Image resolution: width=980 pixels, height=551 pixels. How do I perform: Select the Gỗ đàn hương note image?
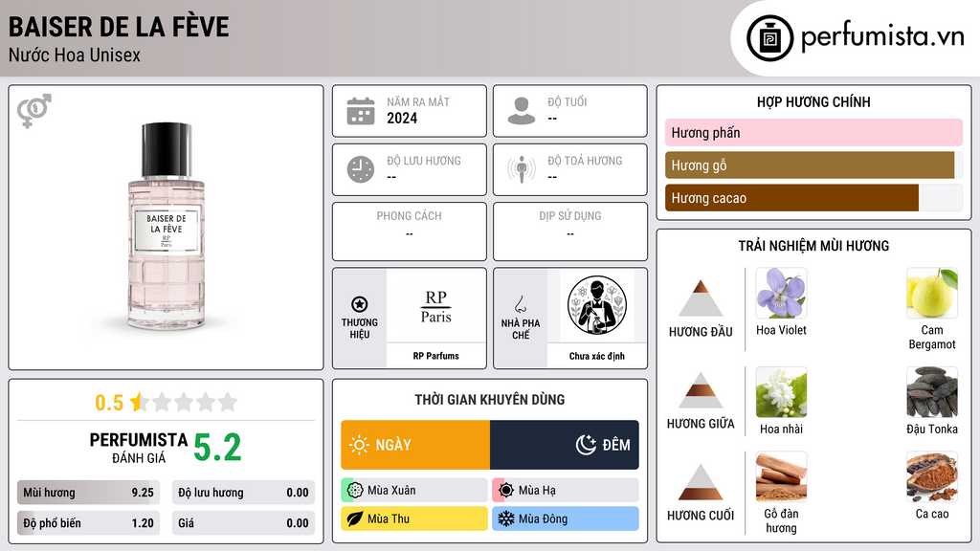tap(781, 477)
